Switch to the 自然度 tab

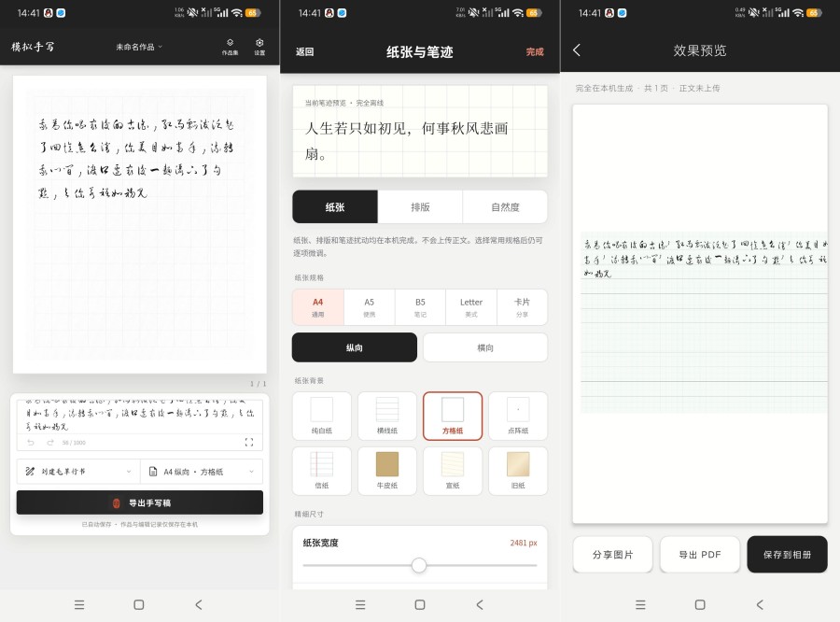pyautogui.click(x=505, y=207)
